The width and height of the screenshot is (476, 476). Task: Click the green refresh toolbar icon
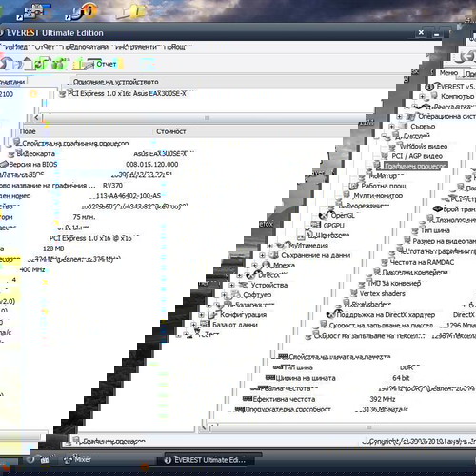[x=42, y=64]
